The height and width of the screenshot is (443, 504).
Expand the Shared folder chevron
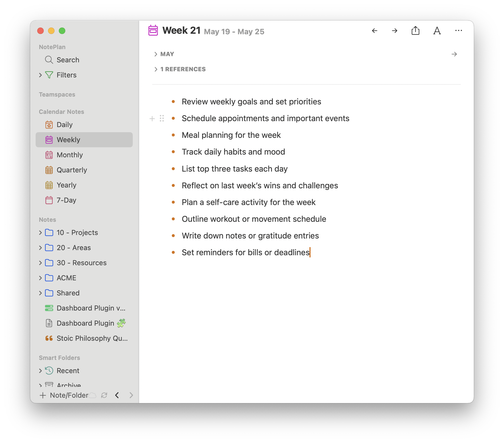click(x=40, y=293)
